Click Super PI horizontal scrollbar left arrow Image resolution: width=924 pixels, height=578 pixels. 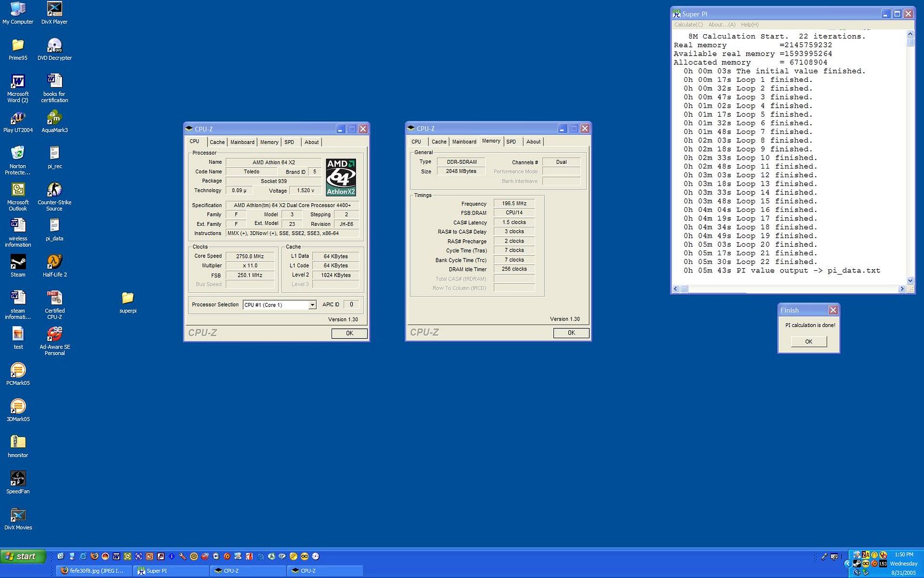(675, 289)
